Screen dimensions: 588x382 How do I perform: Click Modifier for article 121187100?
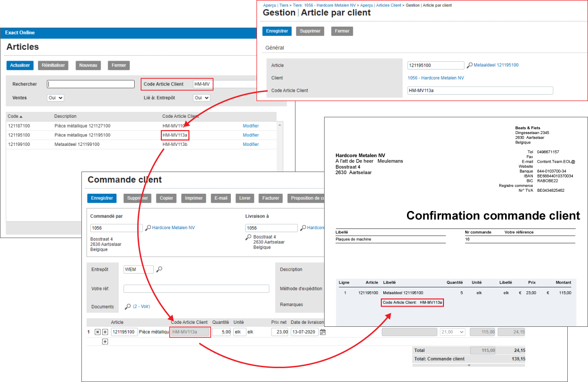point(251,126)
